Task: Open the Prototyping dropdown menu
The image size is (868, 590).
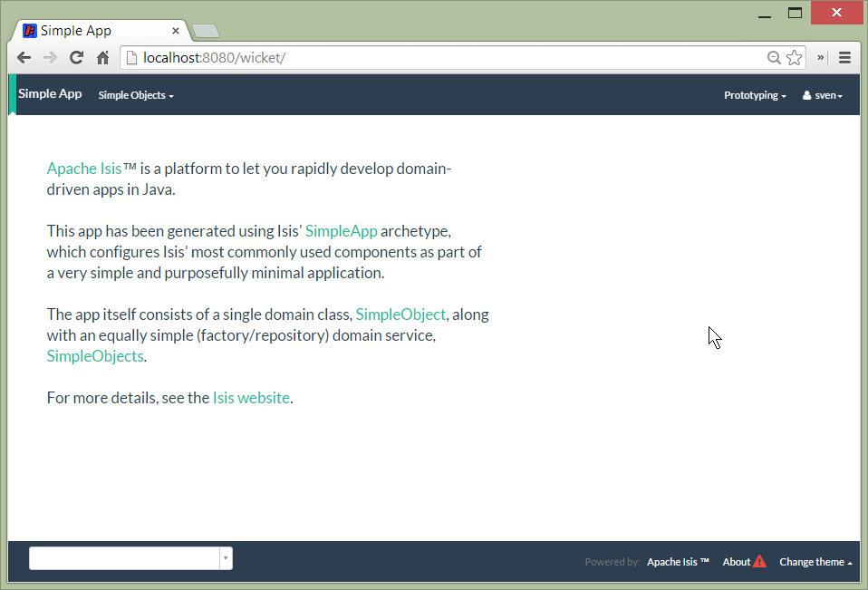Action: (755, 95)
